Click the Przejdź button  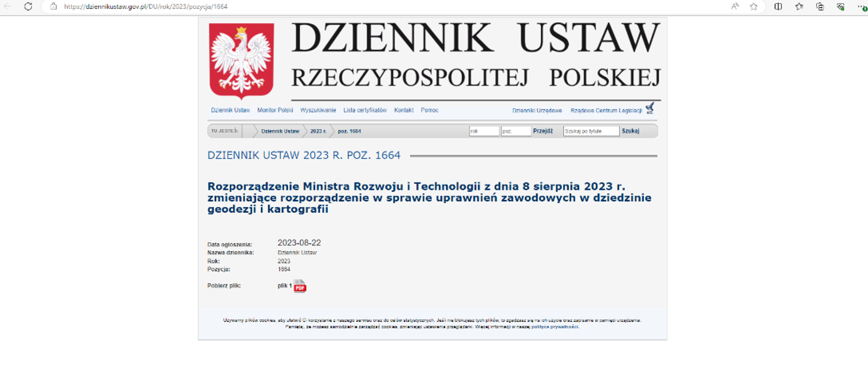click(x=542, y=131)
